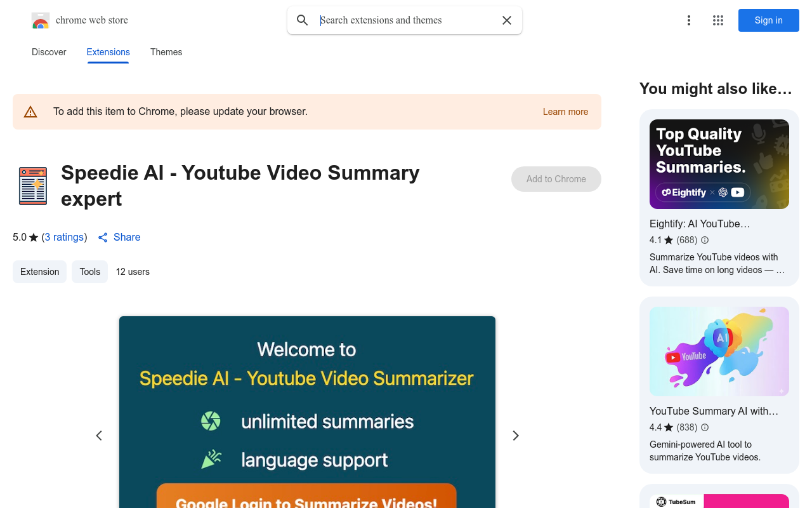Viewport: 812px width, 508px height.
Task: Click the update your browser message
Action: [x=180, y=112]
